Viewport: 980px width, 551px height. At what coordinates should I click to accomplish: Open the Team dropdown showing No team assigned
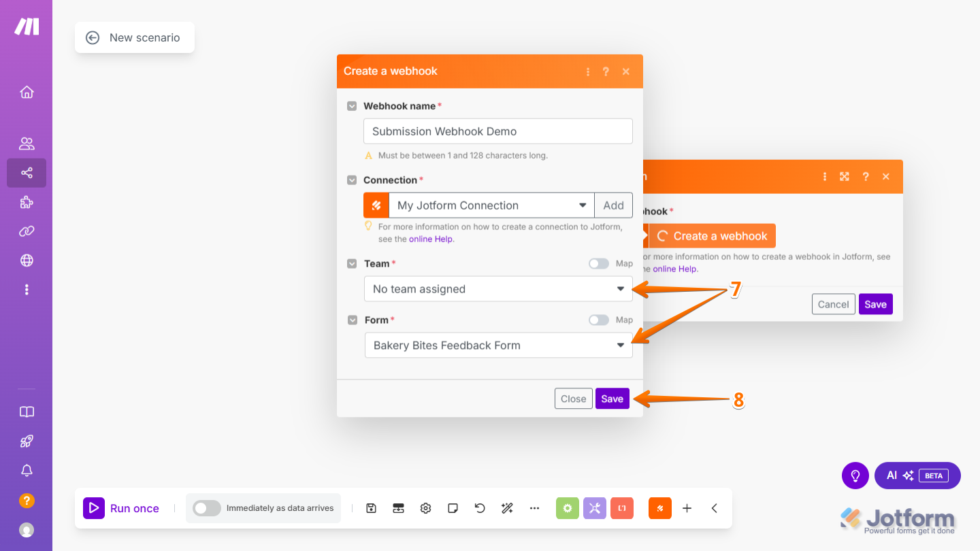point(497,288)
